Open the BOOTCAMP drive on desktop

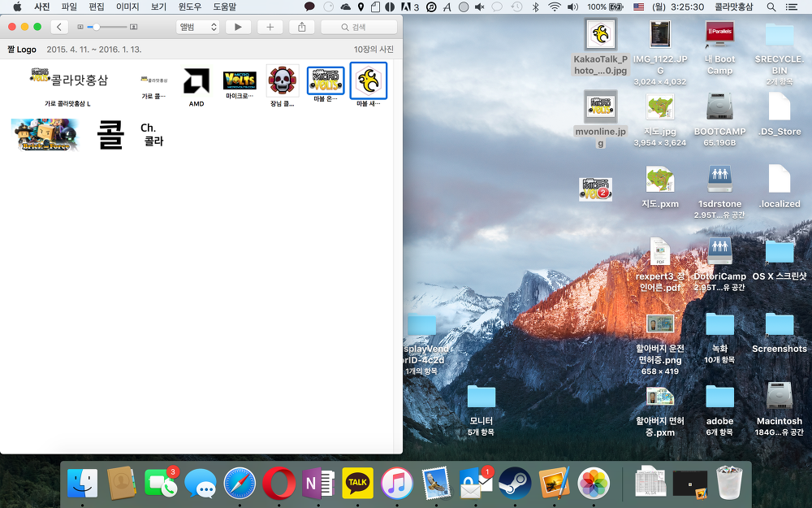click(x=719, y=107)
